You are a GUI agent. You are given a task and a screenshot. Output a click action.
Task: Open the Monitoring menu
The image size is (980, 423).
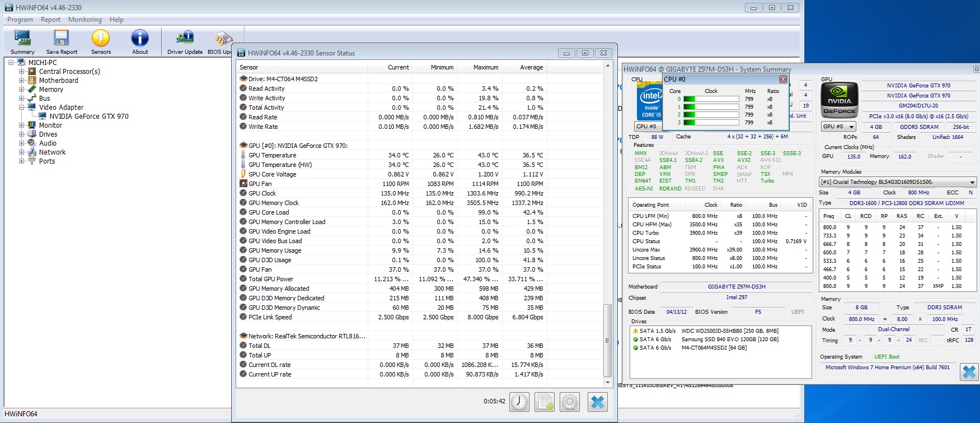coord(85,20)
